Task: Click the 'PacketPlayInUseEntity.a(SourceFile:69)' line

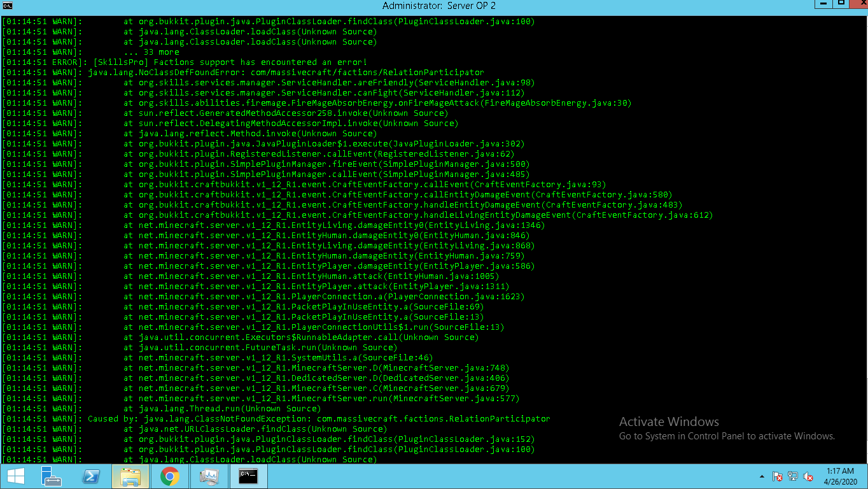Action: point(242,307)
